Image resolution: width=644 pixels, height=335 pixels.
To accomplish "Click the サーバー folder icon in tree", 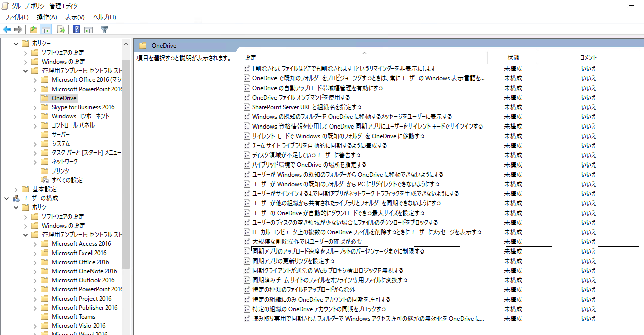I will pyautogui.click(x=44, y=135).
